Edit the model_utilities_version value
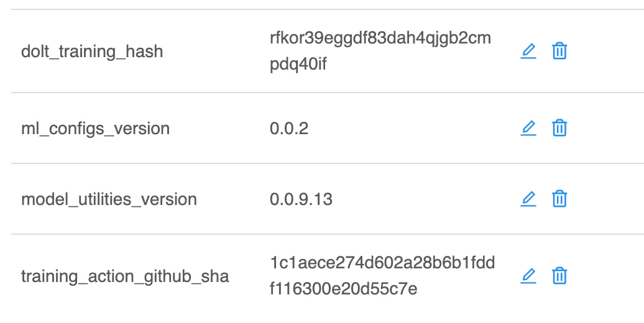Screen dimensions: 644x323 (x=528, y=199)
